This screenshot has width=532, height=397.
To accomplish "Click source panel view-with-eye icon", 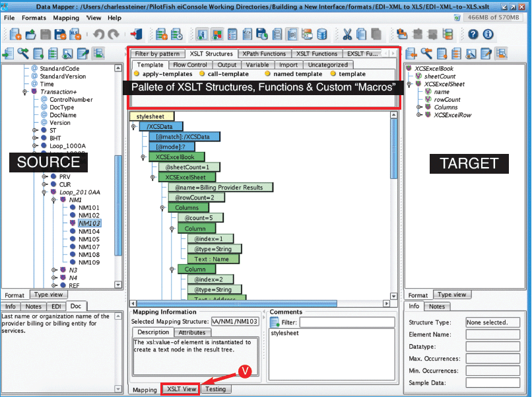I will tap(68, 54).
